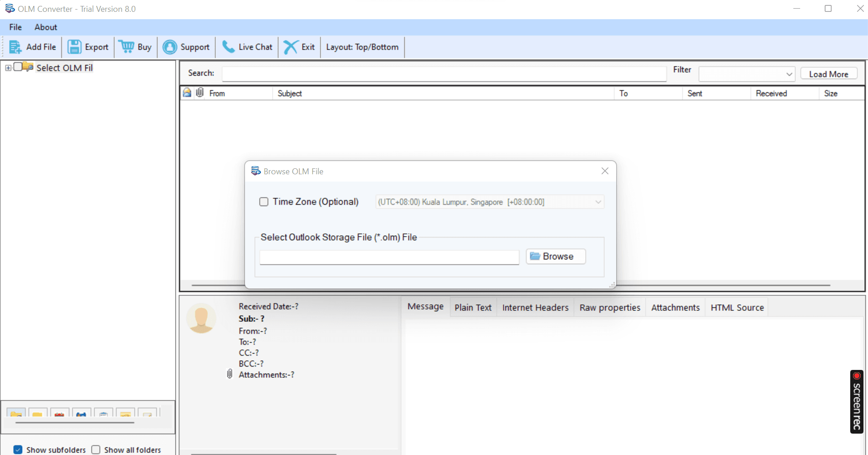Click the Buy shopping cart icon
Screen dimensions: 868x455
[x=126, y=47]
